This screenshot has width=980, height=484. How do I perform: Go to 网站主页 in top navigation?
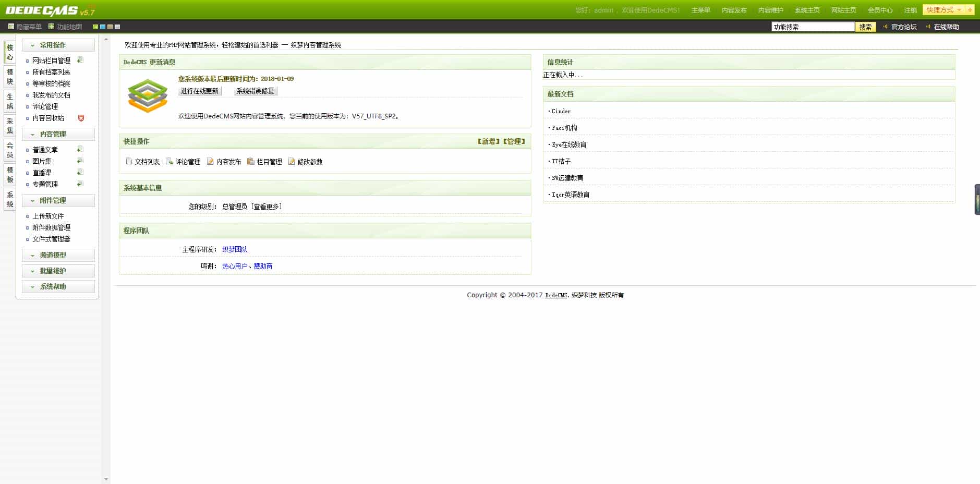pos(843,10)
